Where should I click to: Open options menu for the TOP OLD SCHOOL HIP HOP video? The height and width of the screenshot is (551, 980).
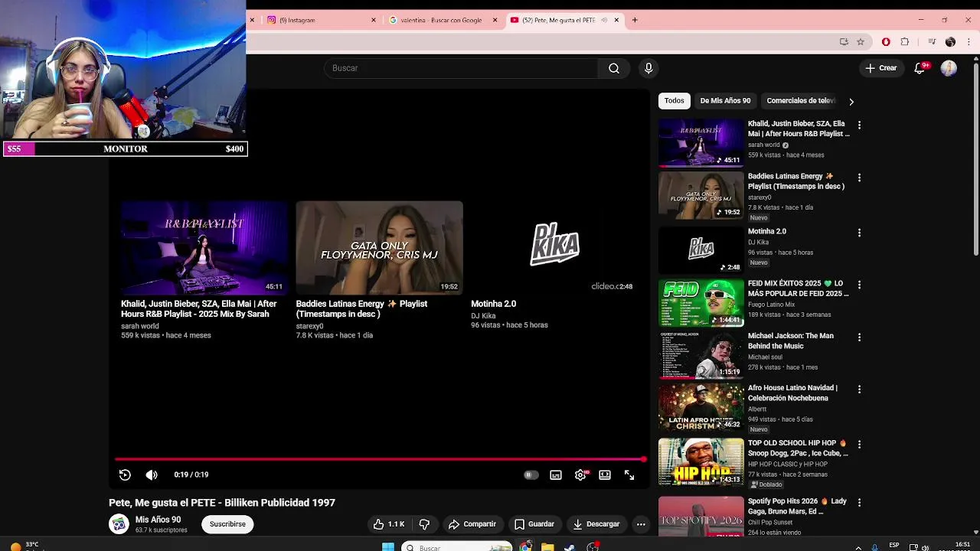[x=859, y=445]
